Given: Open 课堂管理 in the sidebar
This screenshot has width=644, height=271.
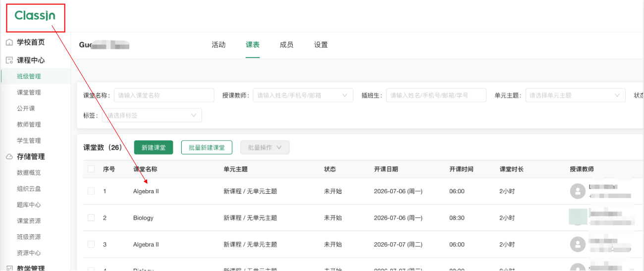Looking at the screenshot, I should [x=29, y=93].
